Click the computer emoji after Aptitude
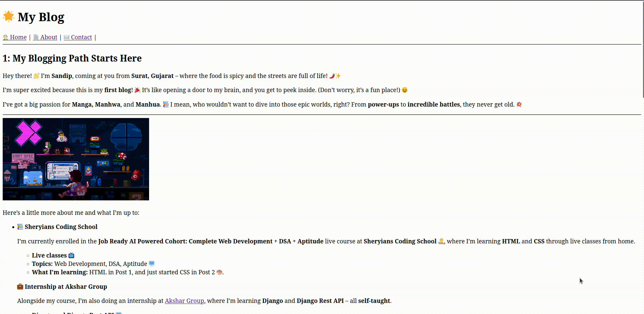 [x=151, y=264]
